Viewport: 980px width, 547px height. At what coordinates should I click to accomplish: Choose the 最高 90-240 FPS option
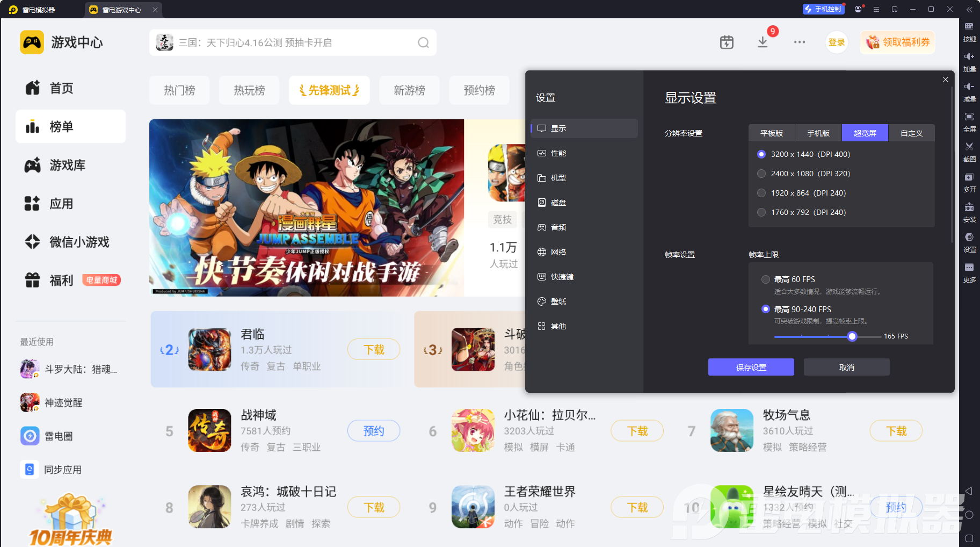(x=766, y=309)
